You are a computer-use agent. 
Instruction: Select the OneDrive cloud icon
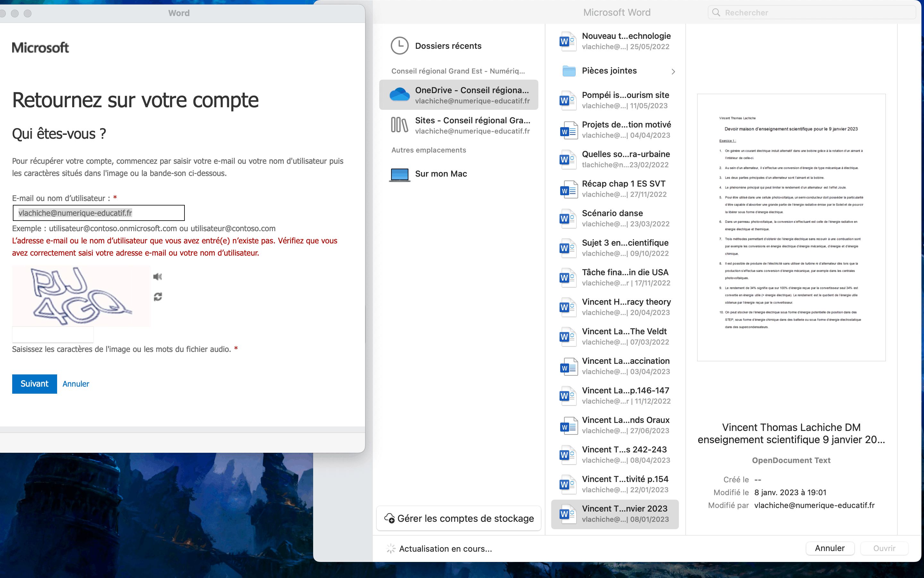point(400,95)
